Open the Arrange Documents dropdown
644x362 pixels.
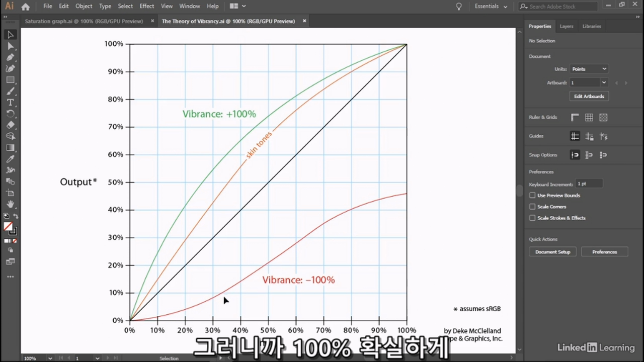238,7
